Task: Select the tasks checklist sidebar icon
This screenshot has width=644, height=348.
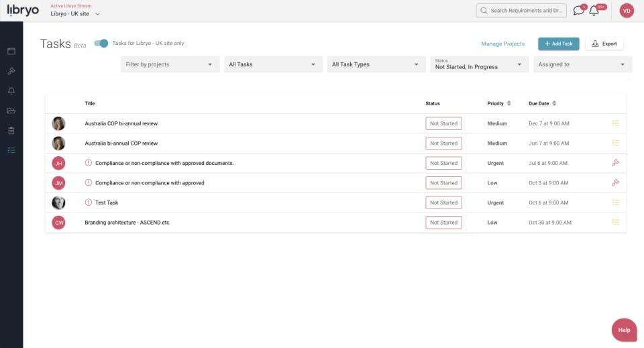Action: [x=11, y=150]
